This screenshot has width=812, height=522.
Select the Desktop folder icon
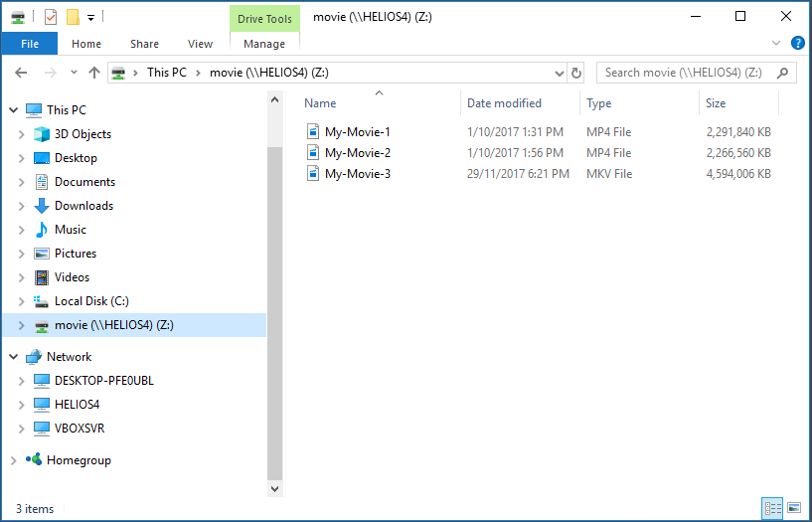click(42, 158)
